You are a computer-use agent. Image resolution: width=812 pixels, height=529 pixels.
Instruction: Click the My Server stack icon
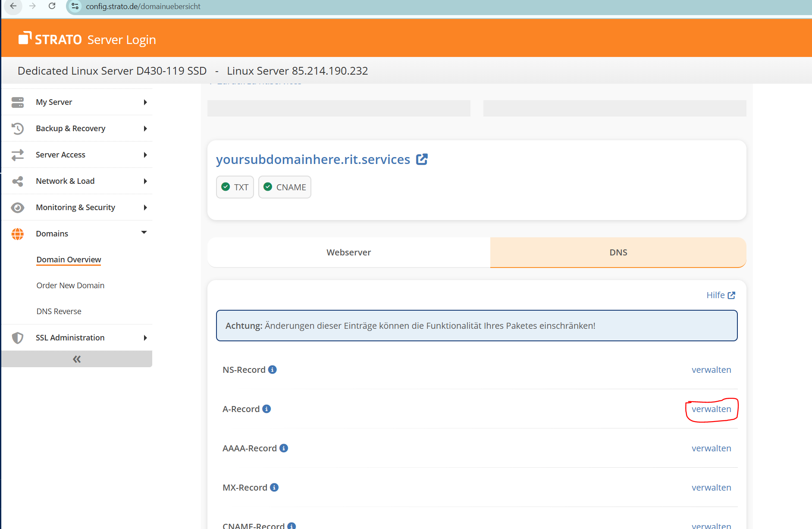pyautogui.click(x=18, y=102)
